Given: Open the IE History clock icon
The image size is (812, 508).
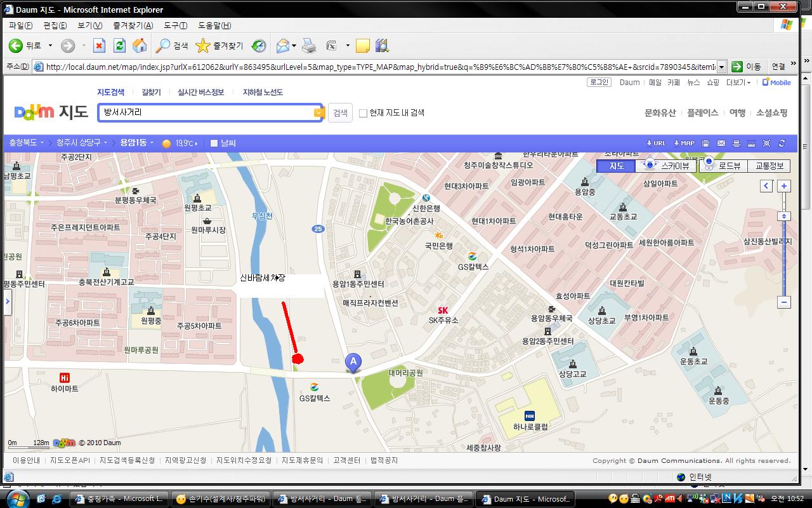Looking at the screenshot, I should tap(259, 46).
